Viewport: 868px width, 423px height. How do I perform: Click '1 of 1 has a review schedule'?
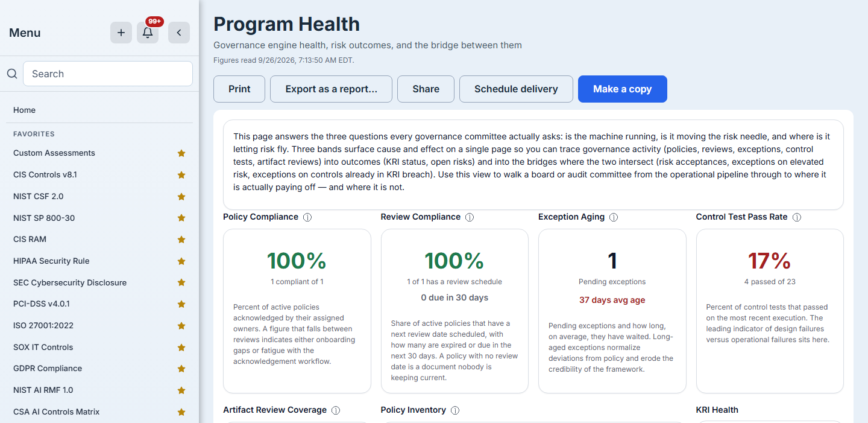pos(454,282)
